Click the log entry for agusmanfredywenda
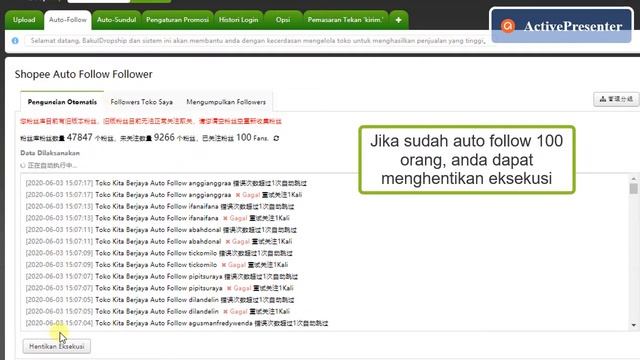Image resolution: width=640 pixels, height=360 pixels. [177, 323]
